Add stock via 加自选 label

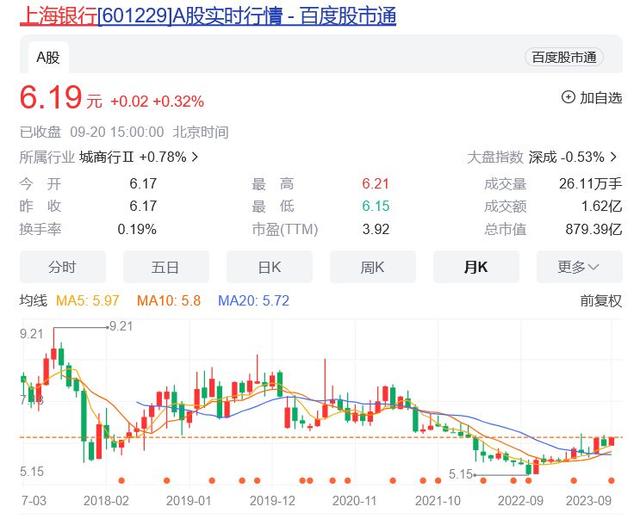click(601, 98)
